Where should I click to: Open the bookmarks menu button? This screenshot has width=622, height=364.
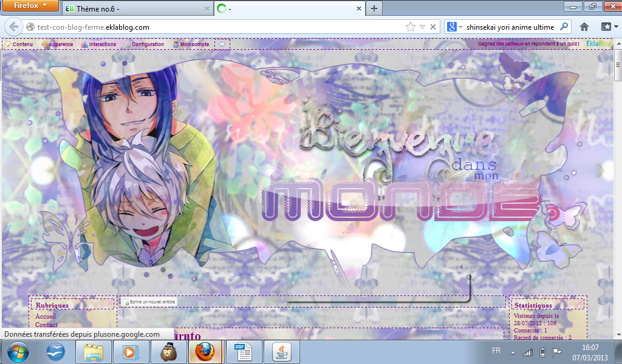point(609,27)
